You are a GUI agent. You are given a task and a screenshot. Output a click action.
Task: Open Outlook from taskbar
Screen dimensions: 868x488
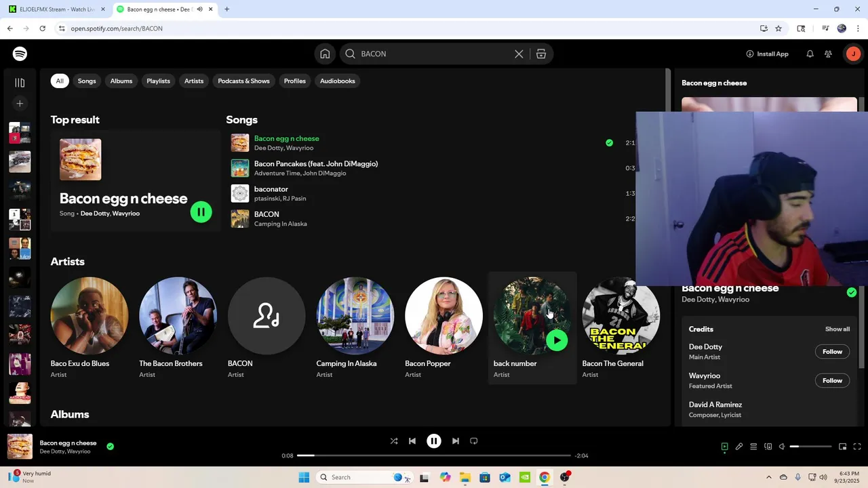pyautogui.click(x=505, y=477)
